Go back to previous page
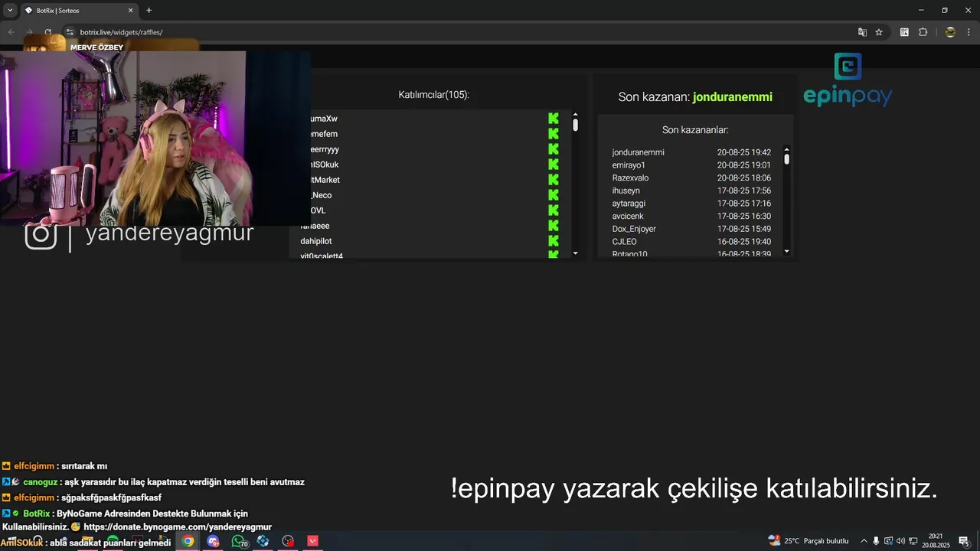The height and width of the screenshot is (551, 980). pos(11,32)
